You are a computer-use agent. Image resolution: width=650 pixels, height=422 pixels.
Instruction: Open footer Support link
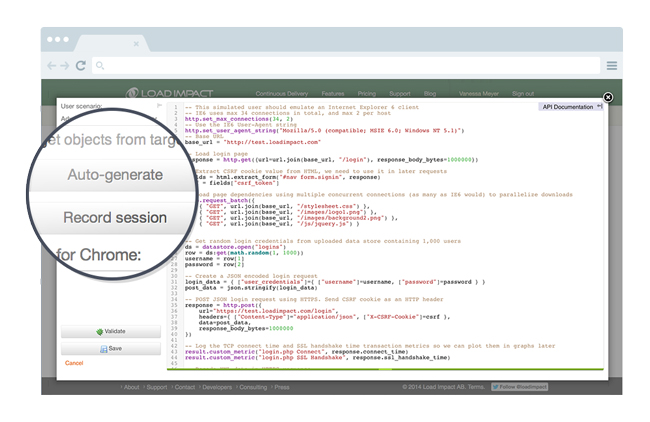(157, 387)
